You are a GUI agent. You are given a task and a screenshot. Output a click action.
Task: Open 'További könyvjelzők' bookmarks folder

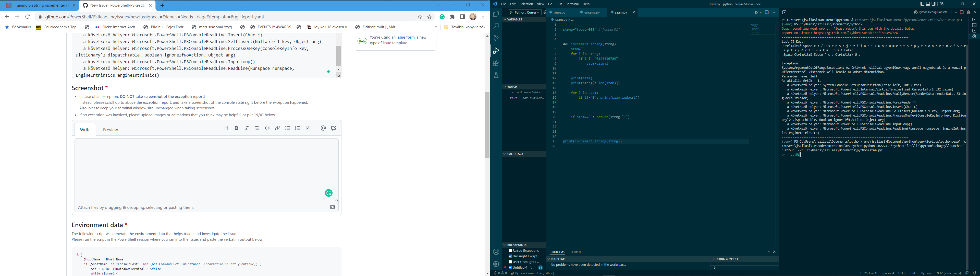[464, 27]
